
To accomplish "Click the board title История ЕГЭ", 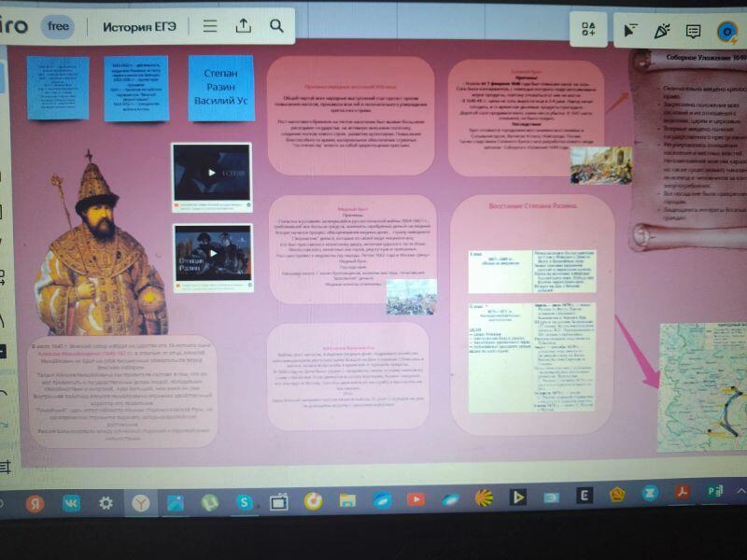I will tap(140, 27).
